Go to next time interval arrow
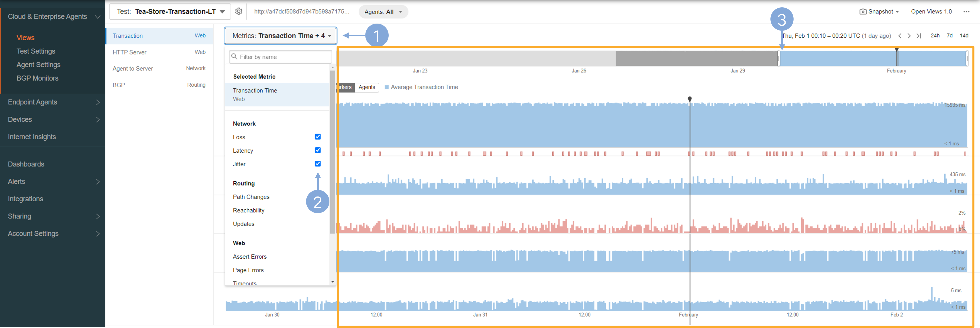 click(909, 36)
